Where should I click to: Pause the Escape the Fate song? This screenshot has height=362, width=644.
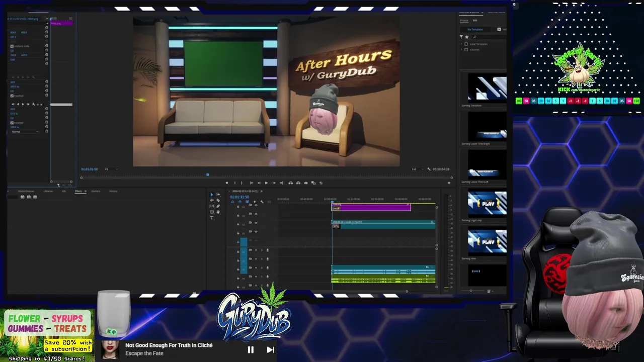[x=251, y=350]
